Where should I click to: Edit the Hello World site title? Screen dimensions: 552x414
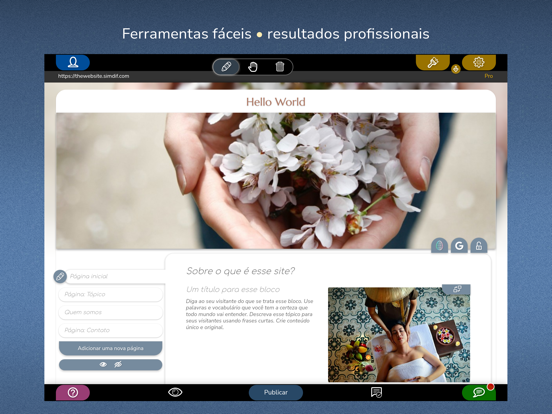(276, 102)
